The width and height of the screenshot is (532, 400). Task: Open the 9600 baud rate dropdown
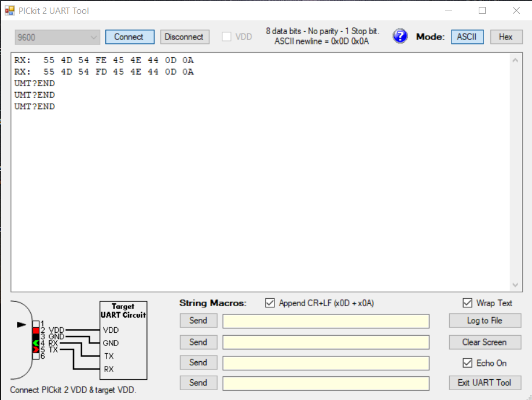pos(57,37)
